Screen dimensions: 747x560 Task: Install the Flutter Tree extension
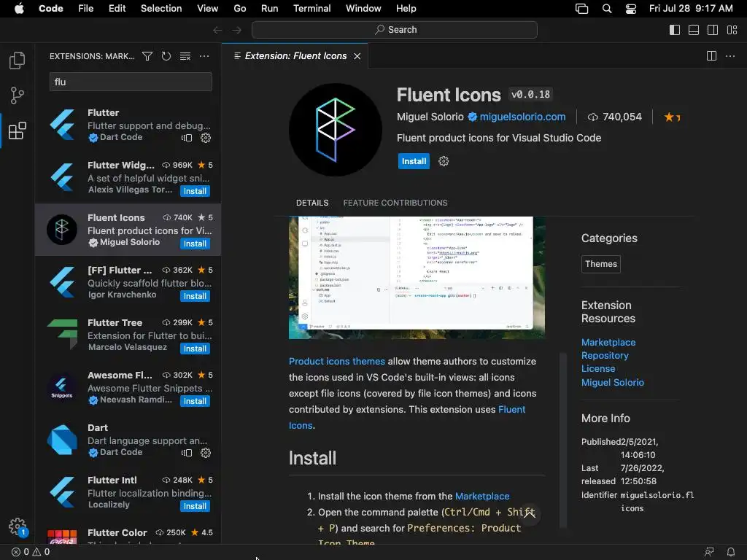[x=195, y=349]
